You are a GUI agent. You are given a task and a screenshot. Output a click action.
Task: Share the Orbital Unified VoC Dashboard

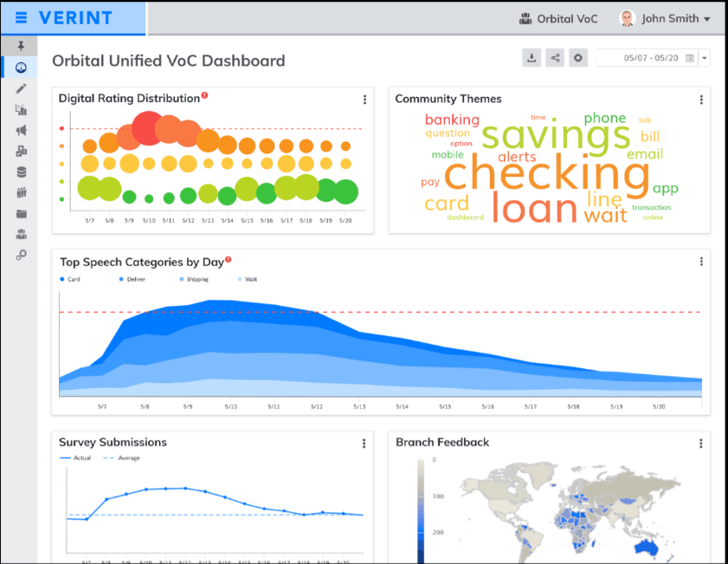(555, 57)
